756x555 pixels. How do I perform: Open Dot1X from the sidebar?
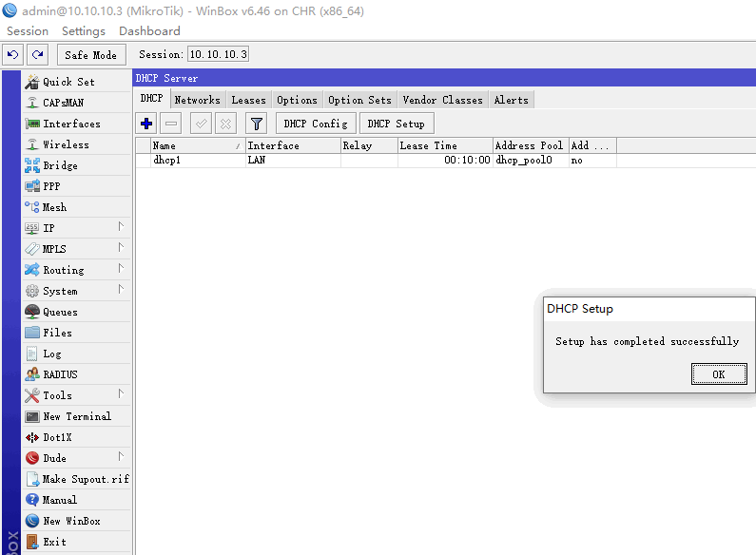pyautogui.click(x=77, y=437)
